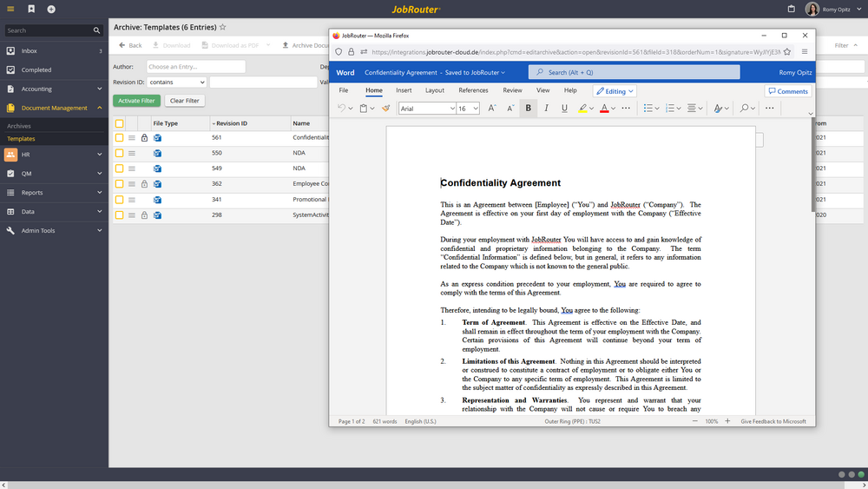Check the box for revision 561

(x=119, y=137)
